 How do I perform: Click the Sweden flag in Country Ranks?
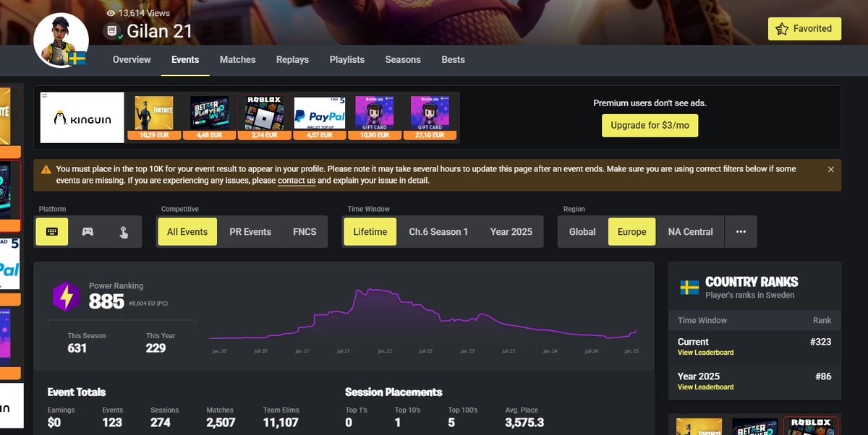[689, 288]
